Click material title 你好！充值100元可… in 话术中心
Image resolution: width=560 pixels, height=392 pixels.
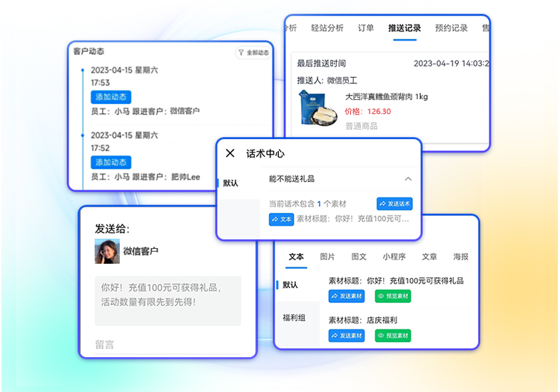353,219
